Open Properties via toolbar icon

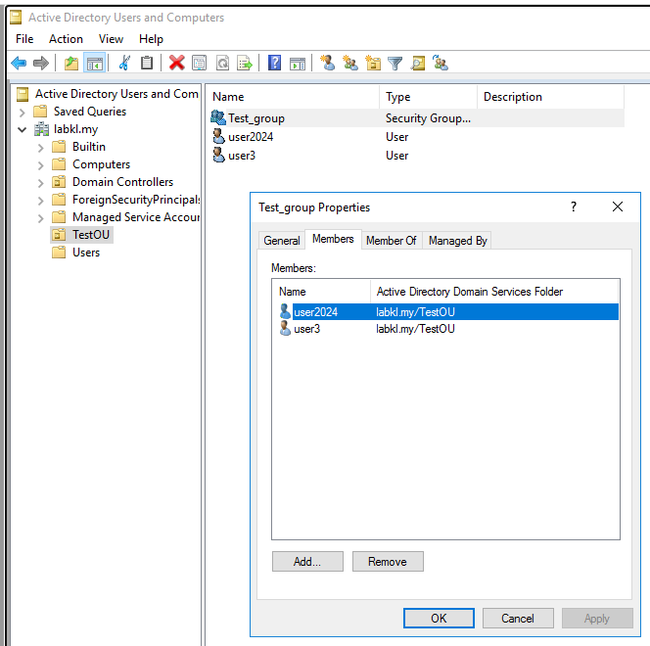[199, 63]
